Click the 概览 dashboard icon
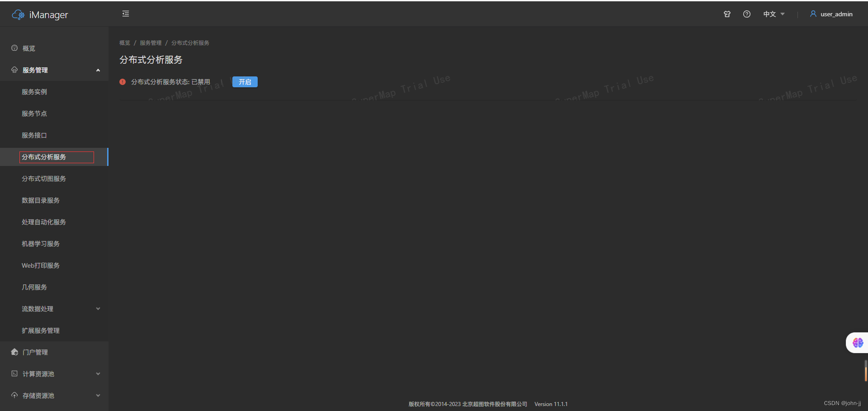The height and width of the screenshot is (411, 868). point(14,48)
